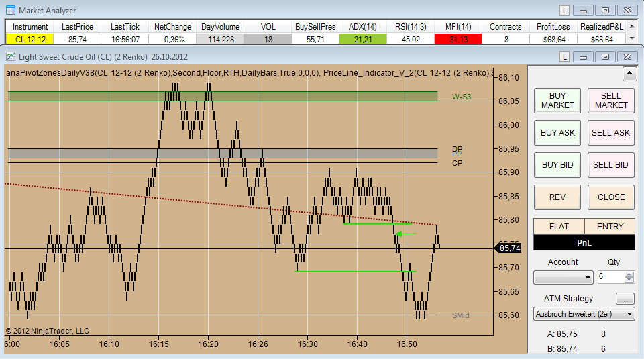Click the Light Sweet Crude Oil chart icon
644x359 pixels.
tap(11, 56)
